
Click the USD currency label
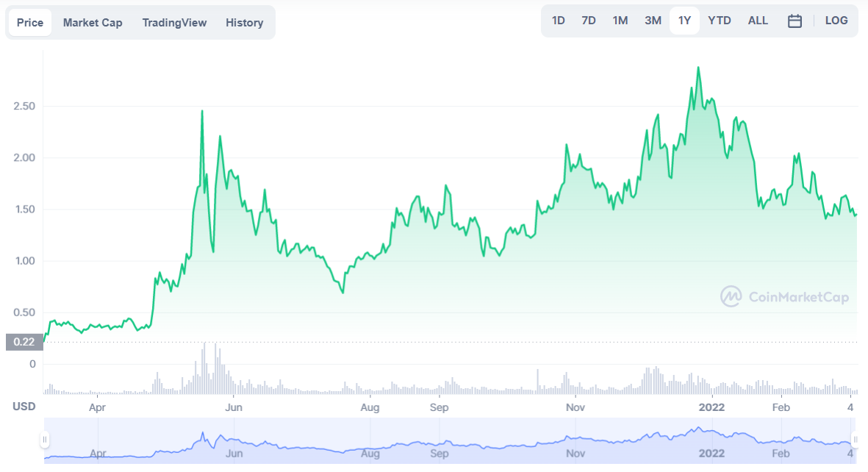[24, 407]
